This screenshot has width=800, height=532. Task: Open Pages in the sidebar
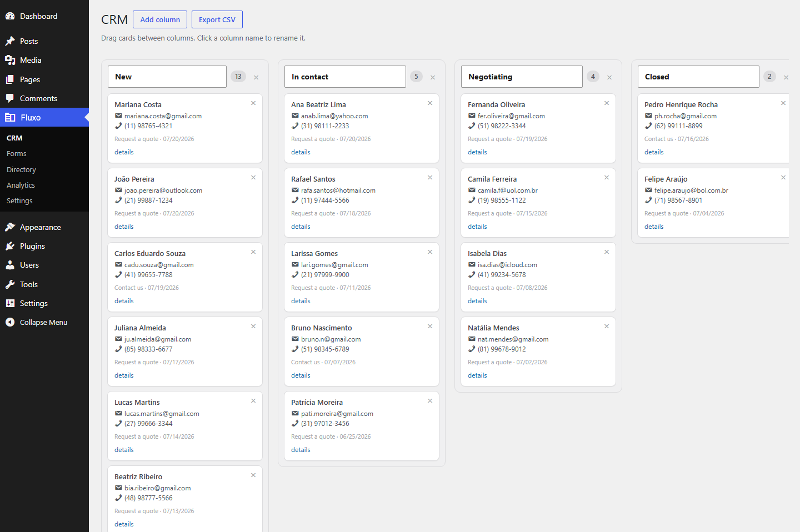[44, 79]
